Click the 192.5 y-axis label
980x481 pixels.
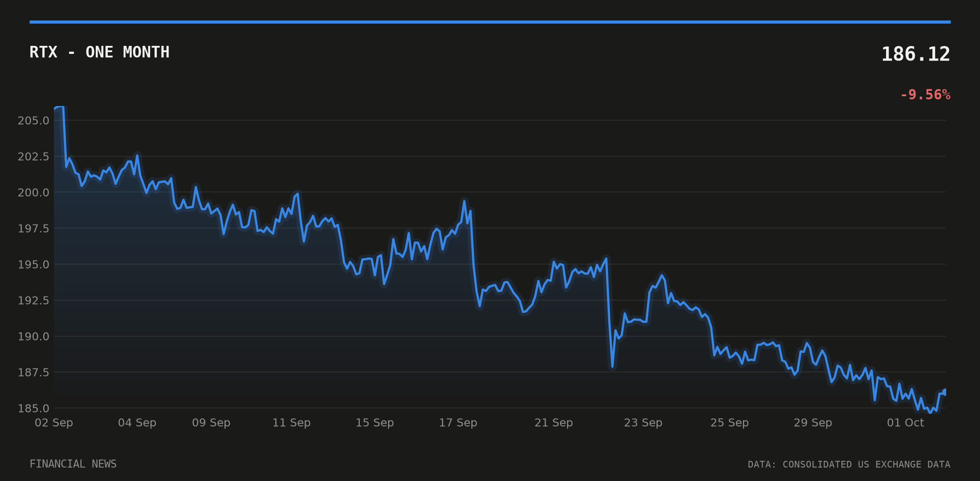coord(33,300)
